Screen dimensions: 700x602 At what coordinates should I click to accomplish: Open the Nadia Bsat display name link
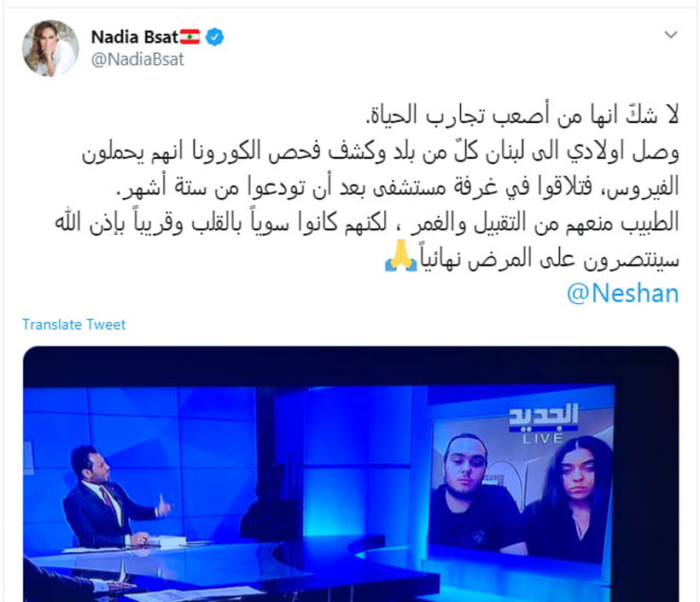(x=134, y=37)
